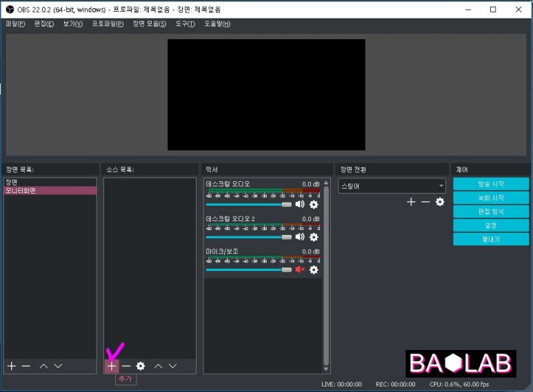Adjust 데스크탑 오디오 volume slider
Viewport: 533px width, 392px height.
(x=248, y=205)
